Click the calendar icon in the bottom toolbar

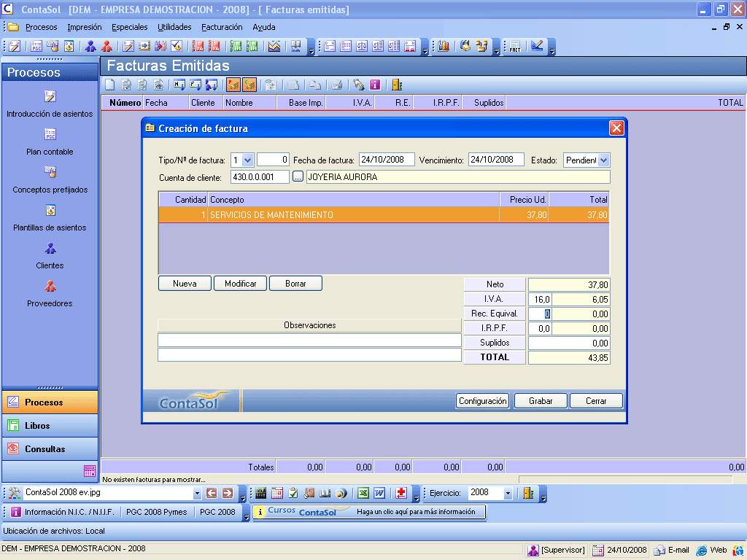276,493
